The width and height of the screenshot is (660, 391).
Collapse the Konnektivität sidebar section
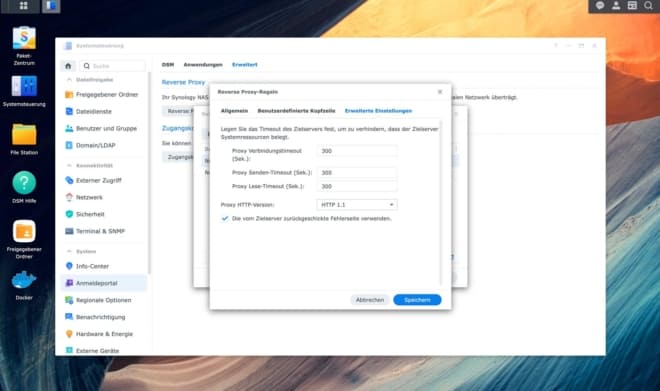coord(69,165)
